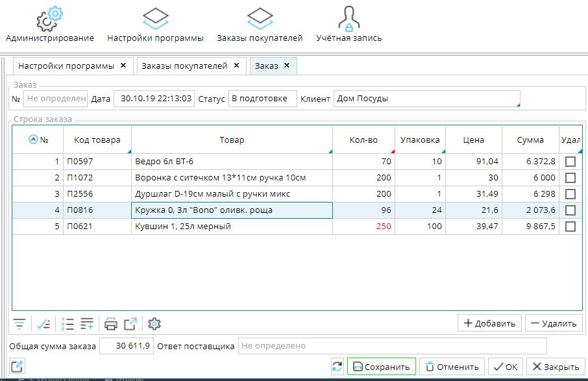Image resolution: width=588 pixels, height=381 pixels.
Task: Click the Кол-во column header
Action: (363, 140)
